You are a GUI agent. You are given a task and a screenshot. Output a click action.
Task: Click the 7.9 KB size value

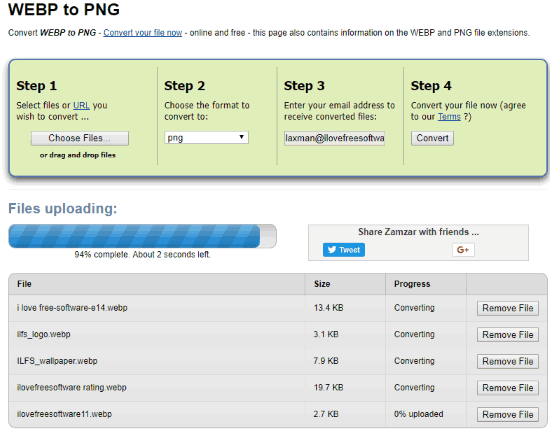(x=326, y=361)
